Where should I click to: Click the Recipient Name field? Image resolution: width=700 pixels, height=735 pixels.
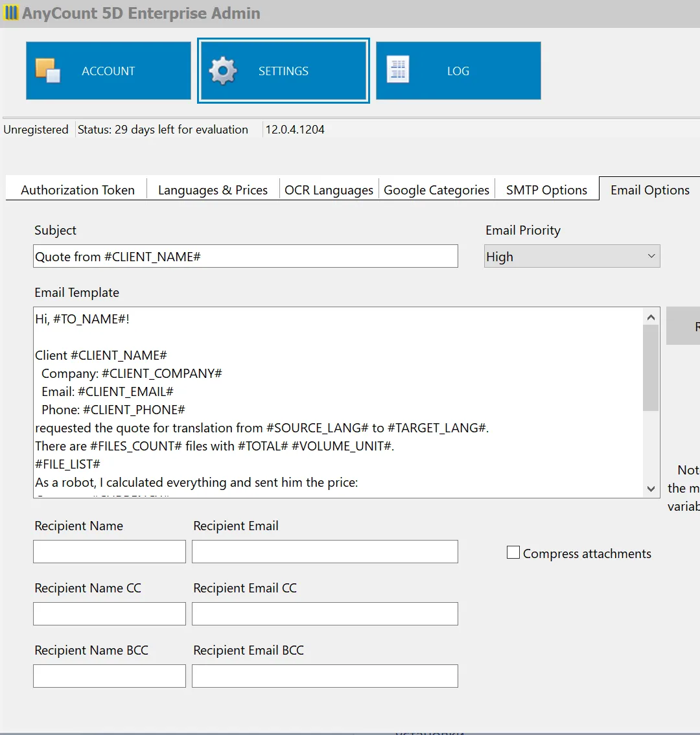point(110,551)
